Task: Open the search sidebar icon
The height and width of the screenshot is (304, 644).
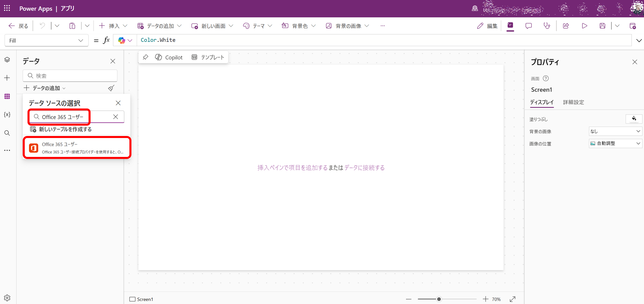Action: [7, 133]
